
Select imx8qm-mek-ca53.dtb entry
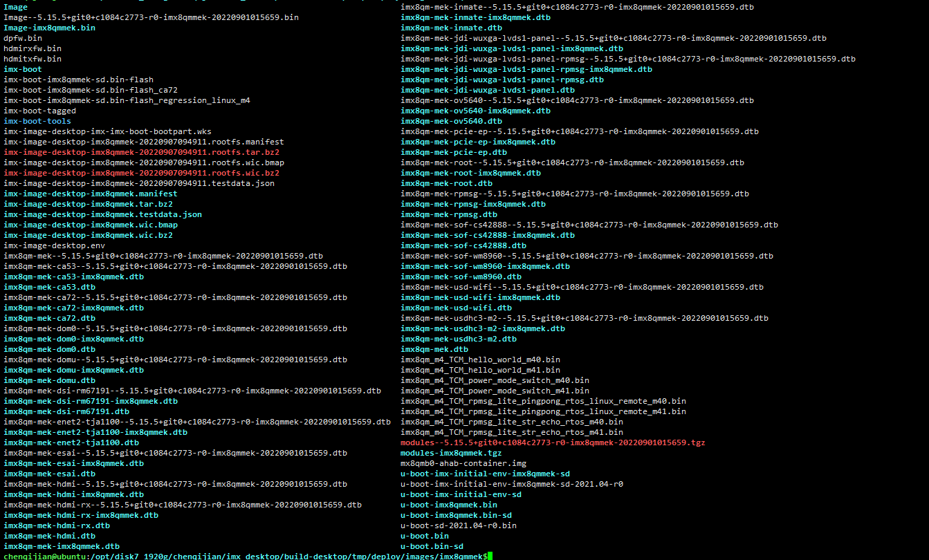(x=50, y=287)
